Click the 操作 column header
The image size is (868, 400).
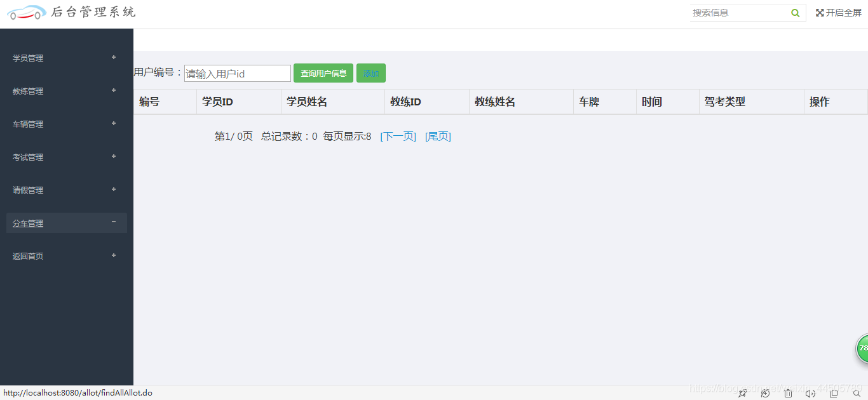pyautogui.click(x=836, y=102)
